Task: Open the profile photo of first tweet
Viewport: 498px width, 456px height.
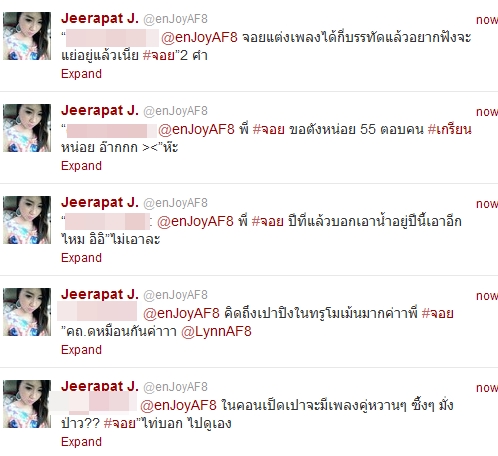Action: pos(27,36)
